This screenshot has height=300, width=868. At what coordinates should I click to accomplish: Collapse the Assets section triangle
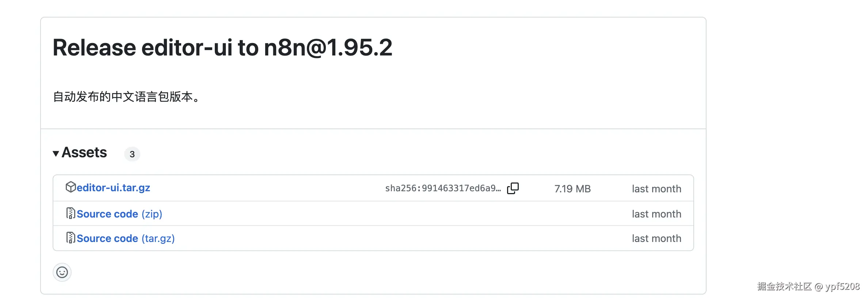point(56,153)
